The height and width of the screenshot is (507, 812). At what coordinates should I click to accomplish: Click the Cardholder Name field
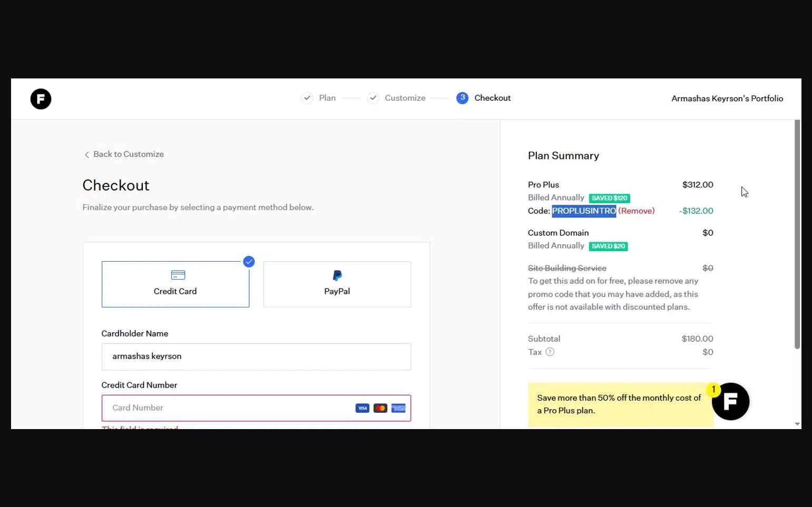(x=256, y=357)
